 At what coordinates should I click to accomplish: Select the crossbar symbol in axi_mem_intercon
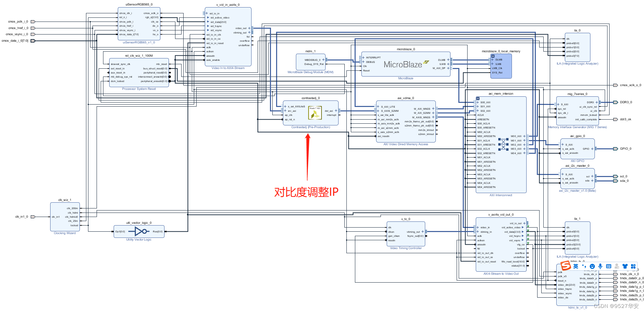(x=503, y=144)
